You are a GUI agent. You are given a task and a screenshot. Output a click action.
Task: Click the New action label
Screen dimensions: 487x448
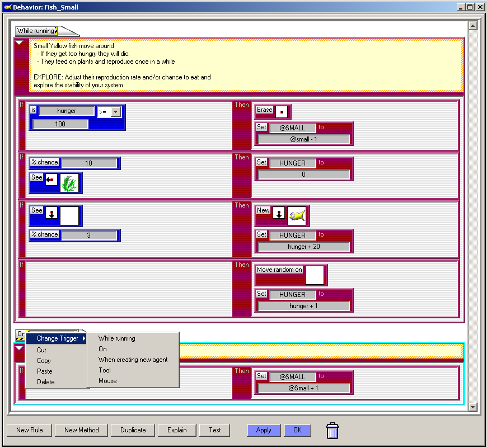263,210
